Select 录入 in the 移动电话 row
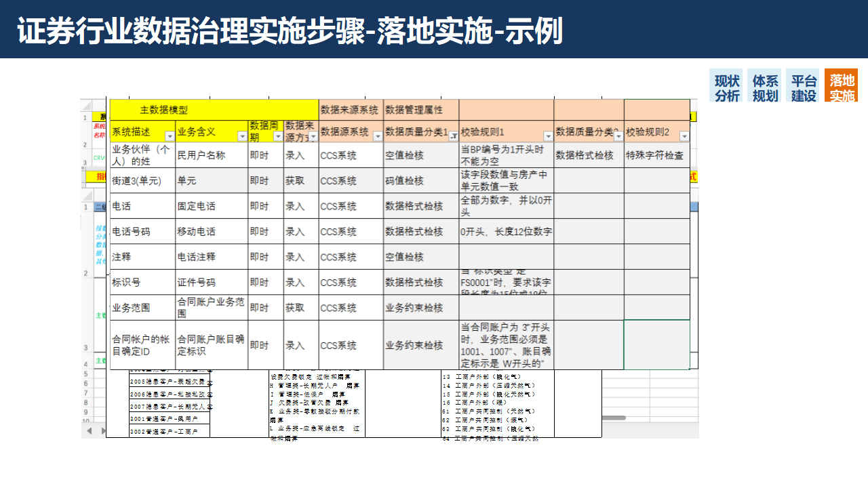Screen dimensions: 868x488 300,232
